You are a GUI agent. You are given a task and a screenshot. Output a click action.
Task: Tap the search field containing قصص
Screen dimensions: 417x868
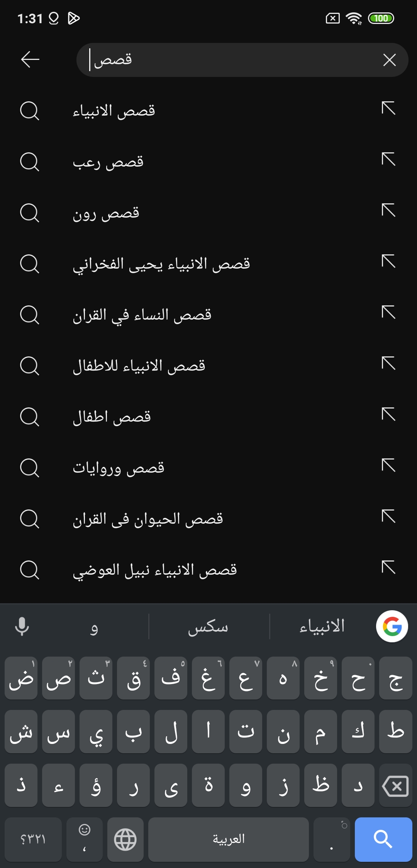(x=232, y=60)
